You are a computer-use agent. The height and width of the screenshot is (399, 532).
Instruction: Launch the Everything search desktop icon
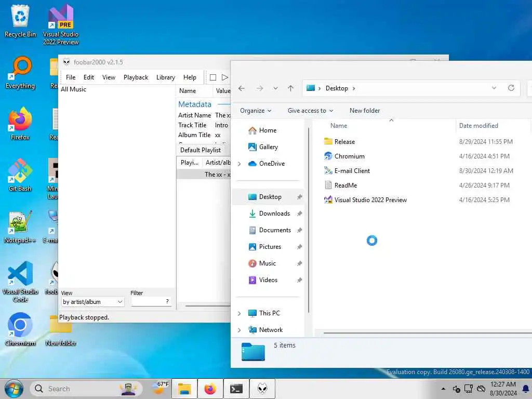(20, 73)
